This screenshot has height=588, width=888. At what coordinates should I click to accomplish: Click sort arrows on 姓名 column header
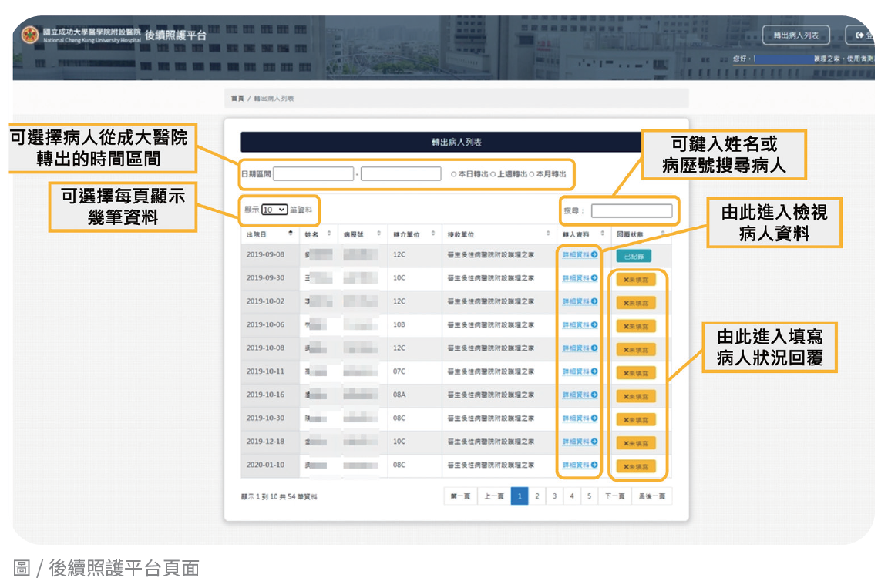pos(329,234)
